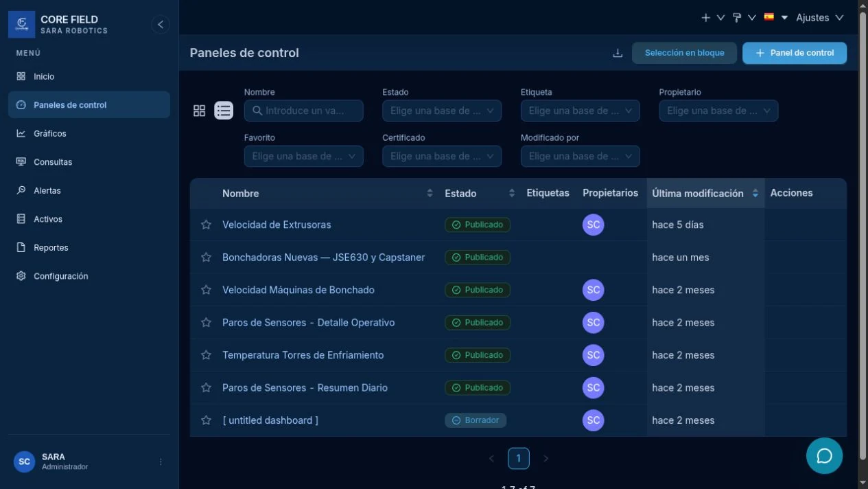The image size is (868, 489).
Task: Sort by Nombre column arrows
Action: tap(430, 194)
